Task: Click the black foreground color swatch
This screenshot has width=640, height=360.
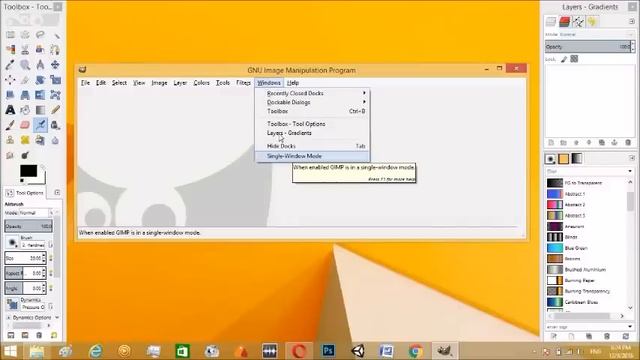Action: tap(28, 171)
